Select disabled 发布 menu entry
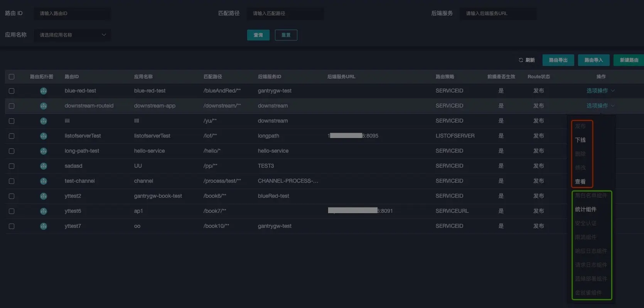 pos(580,126)
